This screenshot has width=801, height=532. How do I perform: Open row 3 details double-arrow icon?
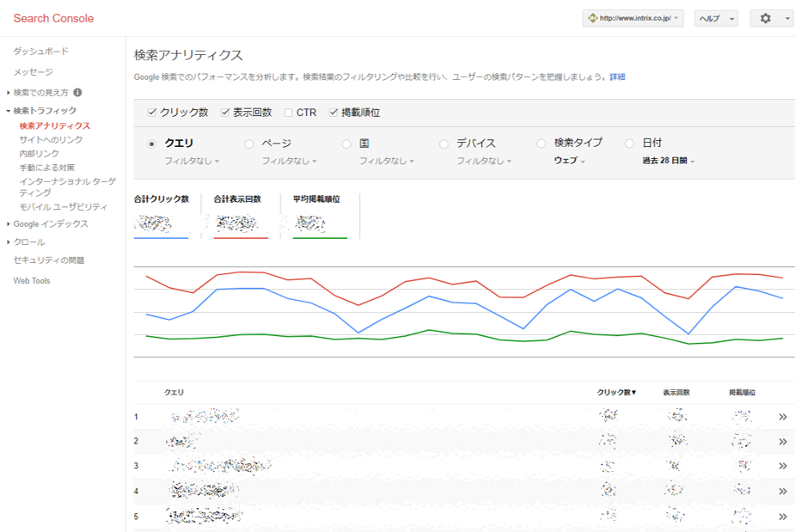click(783, 466)
